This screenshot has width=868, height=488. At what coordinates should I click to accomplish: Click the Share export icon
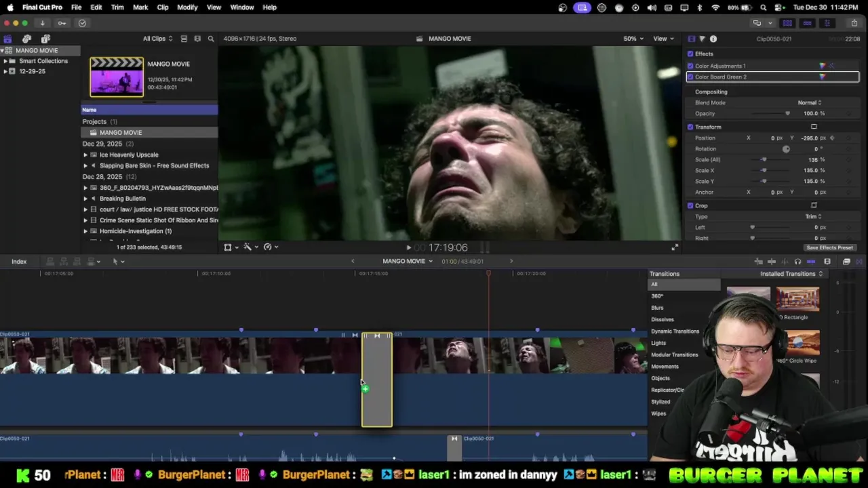[854, 23]
